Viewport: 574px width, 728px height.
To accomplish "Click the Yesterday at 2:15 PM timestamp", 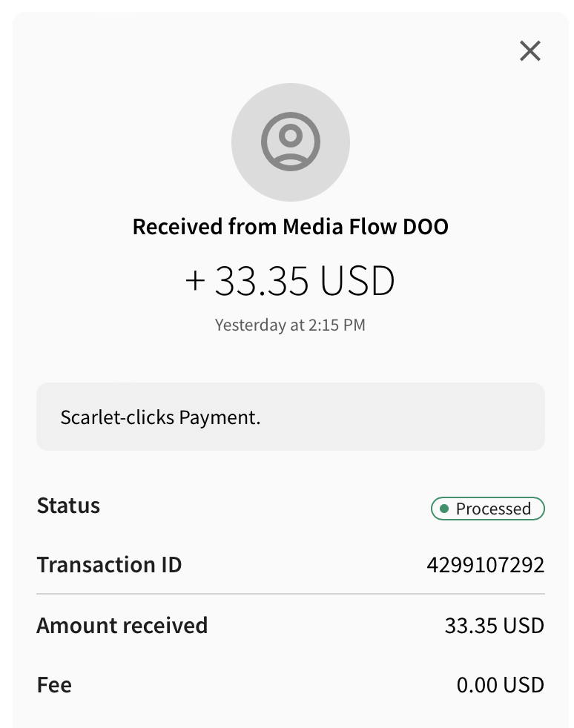I will coord(290,325).
